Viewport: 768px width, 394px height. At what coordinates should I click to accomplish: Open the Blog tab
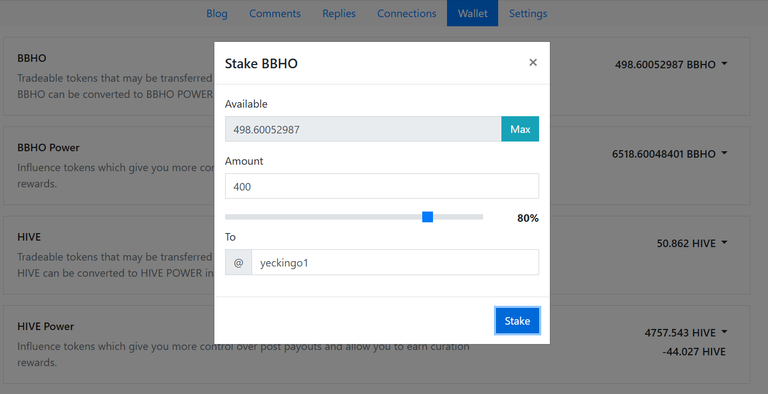(x=216, y=13)
